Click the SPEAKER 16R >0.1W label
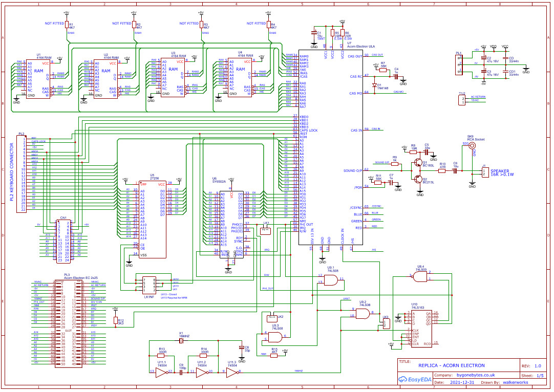 tap(502, 172)
